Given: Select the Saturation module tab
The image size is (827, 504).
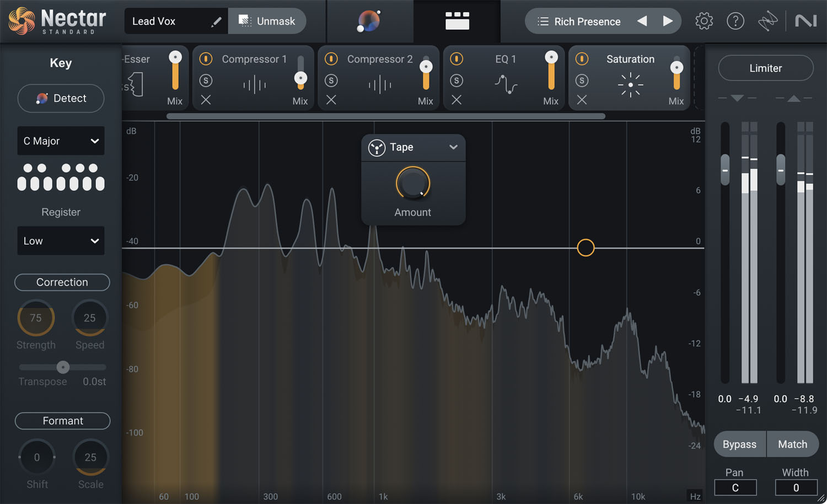Looking at the screenshot, I should point(630,59).
